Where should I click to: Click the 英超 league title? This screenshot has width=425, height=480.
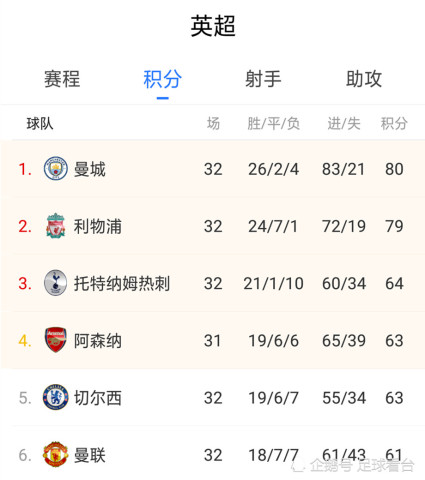[213, 26]
